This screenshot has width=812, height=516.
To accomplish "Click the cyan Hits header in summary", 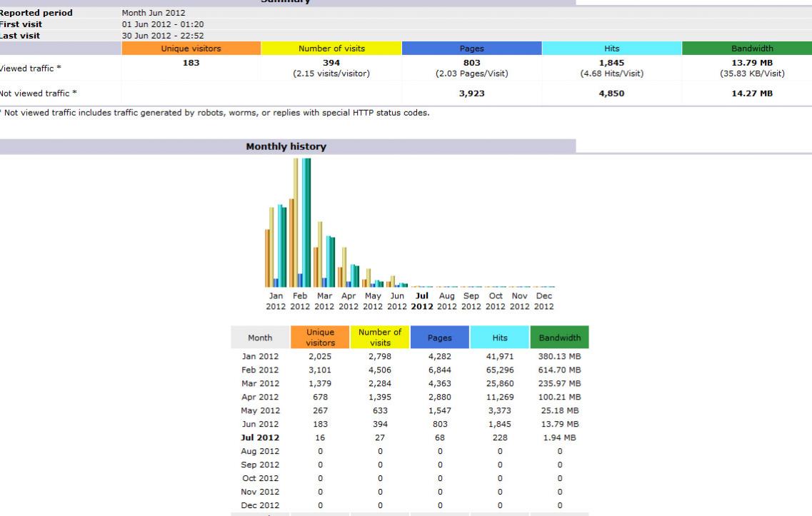I will tap(611, 48).
